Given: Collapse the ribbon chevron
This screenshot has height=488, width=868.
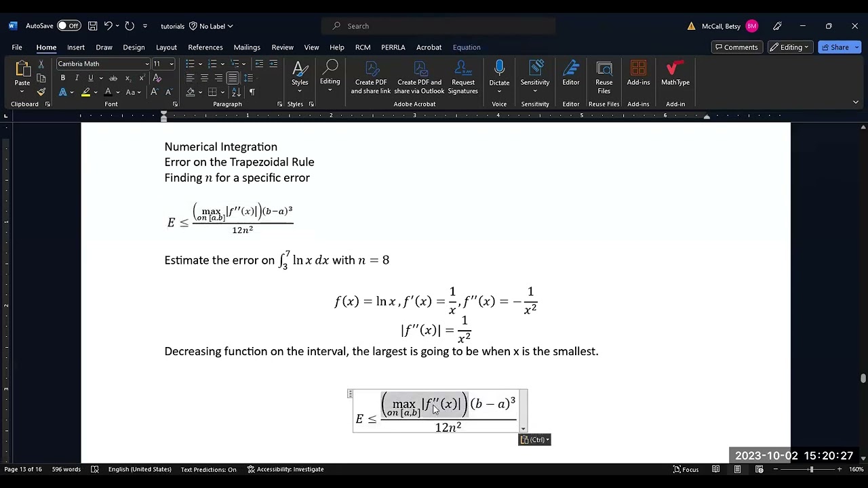Looking at the screenshot, I should (856, 102).
